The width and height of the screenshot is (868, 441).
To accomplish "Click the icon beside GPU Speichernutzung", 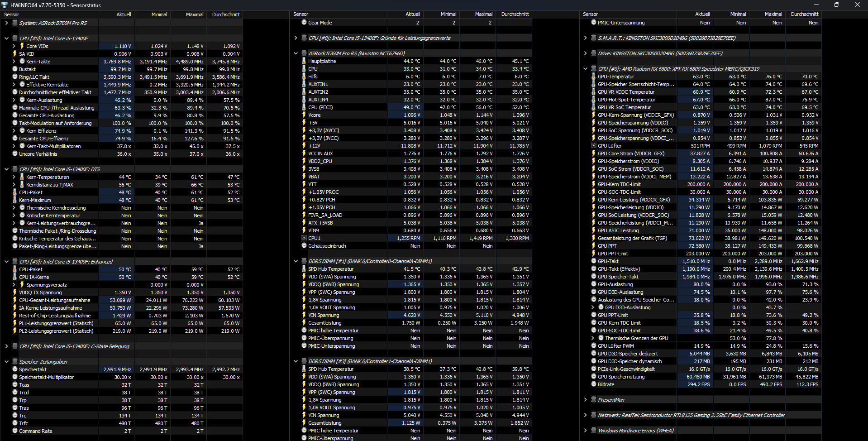I will point(594,377).
